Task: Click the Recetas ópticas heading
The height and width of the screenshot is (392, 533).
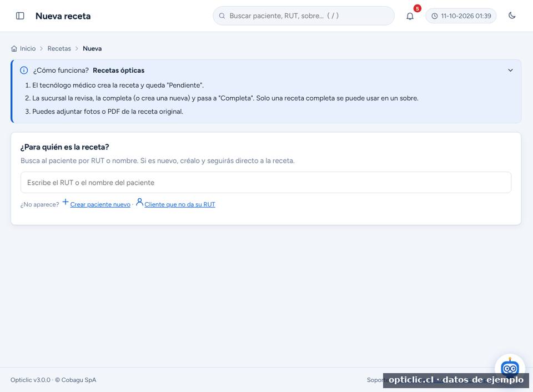Action: [x=119, y=71]
